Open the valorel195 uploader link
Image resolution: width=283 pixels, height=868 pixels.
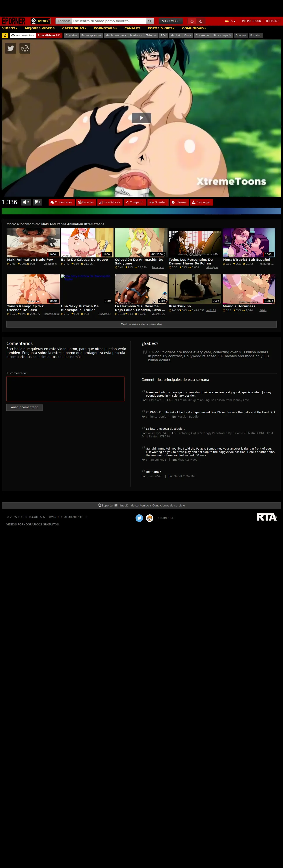pyautogui.click(x=158, y=314)
